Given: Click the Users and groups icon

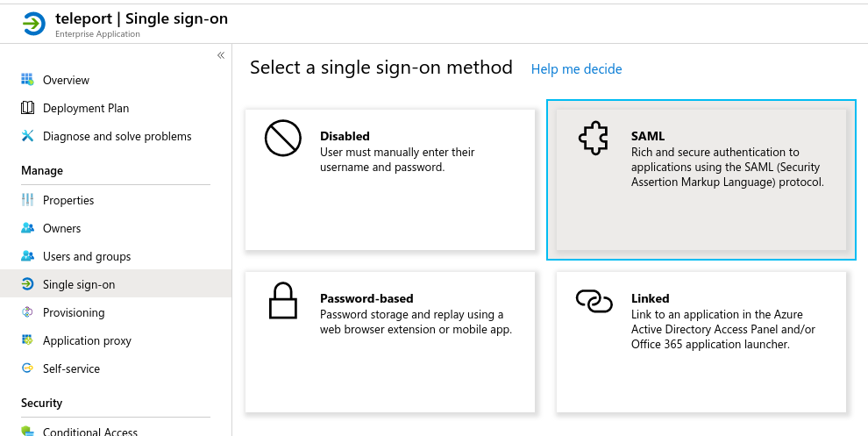Looking at the screenshot, I should point(27,256).
